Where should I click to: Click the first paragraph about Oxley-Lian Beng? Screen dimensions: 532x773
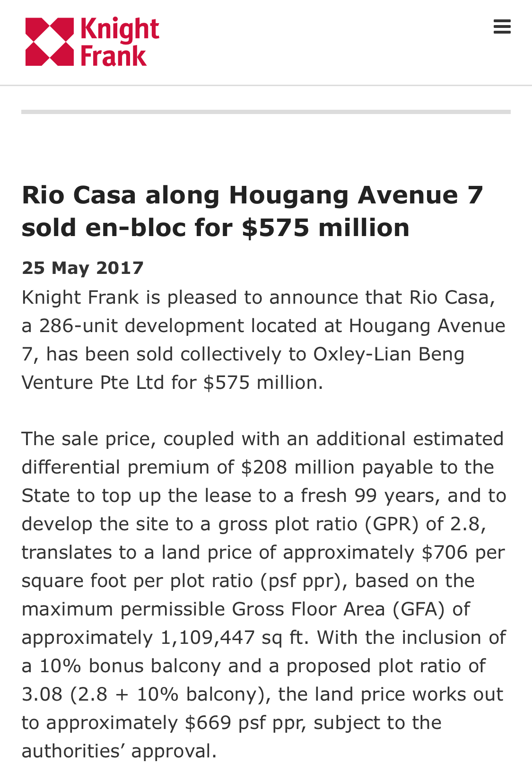263,340
